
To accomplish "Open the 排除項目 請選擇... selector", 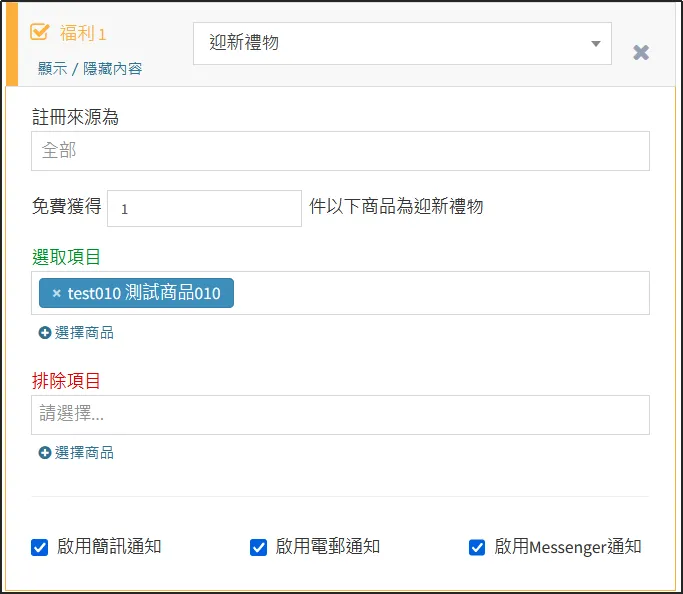I will coord(340,414).
